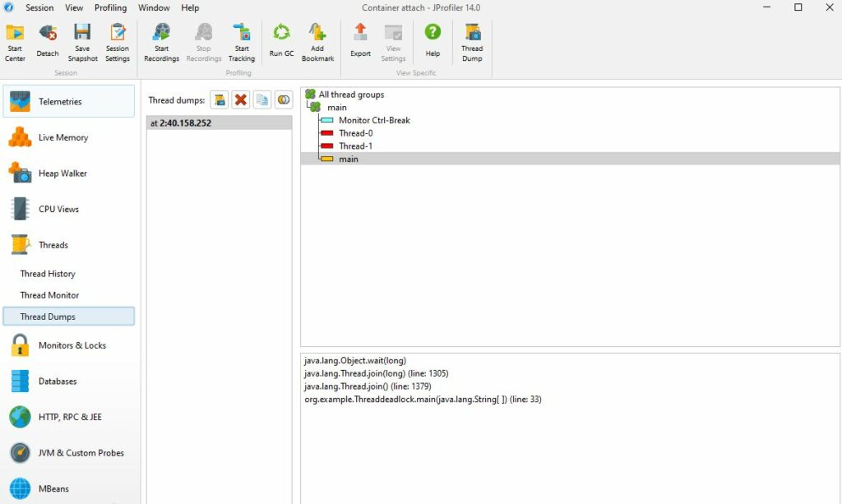This screenshot has width=842, height=504.
Task: Open the Profiling menu
Action: point(111,7)
